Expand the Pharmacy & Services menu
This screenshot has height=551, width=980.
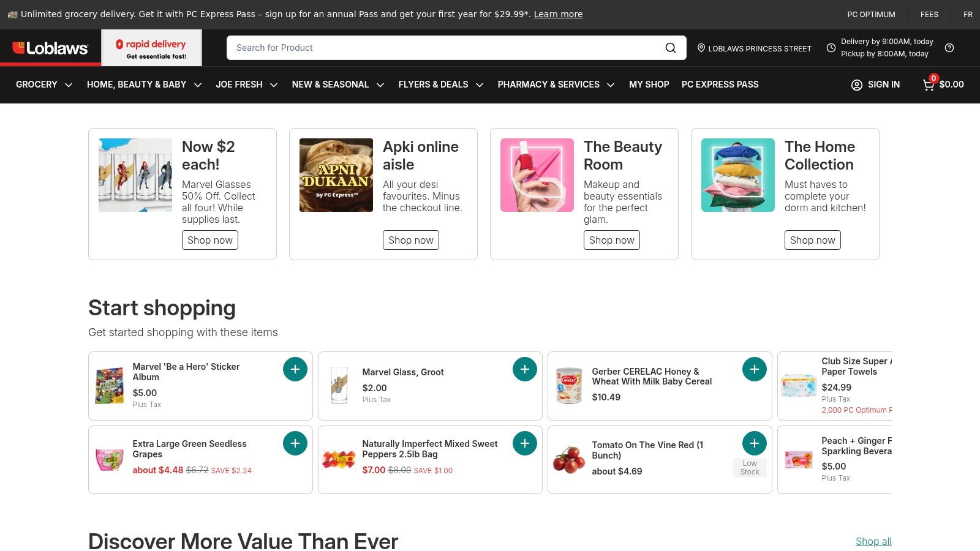(x=556, y=84)
